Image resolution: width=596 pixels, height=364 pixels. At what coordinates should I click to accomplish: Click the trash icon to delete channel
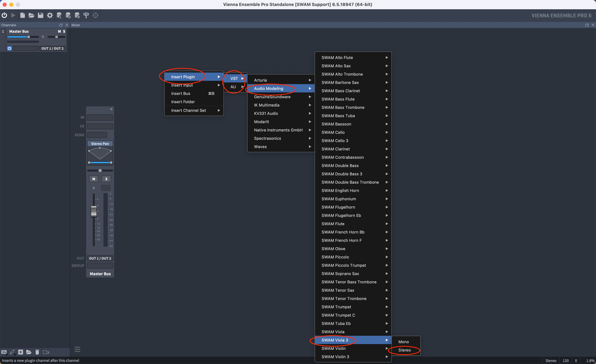(x=37, y=352)
